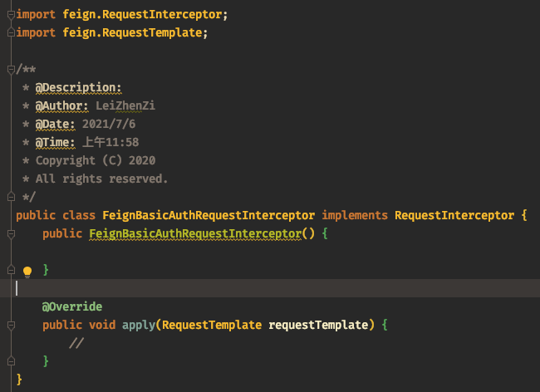Viewport: 540px width, 392px height.
Task: Click the class name FeignBasicAuthRequestInterceptor declaration
Action: click(x=209, y=215)
